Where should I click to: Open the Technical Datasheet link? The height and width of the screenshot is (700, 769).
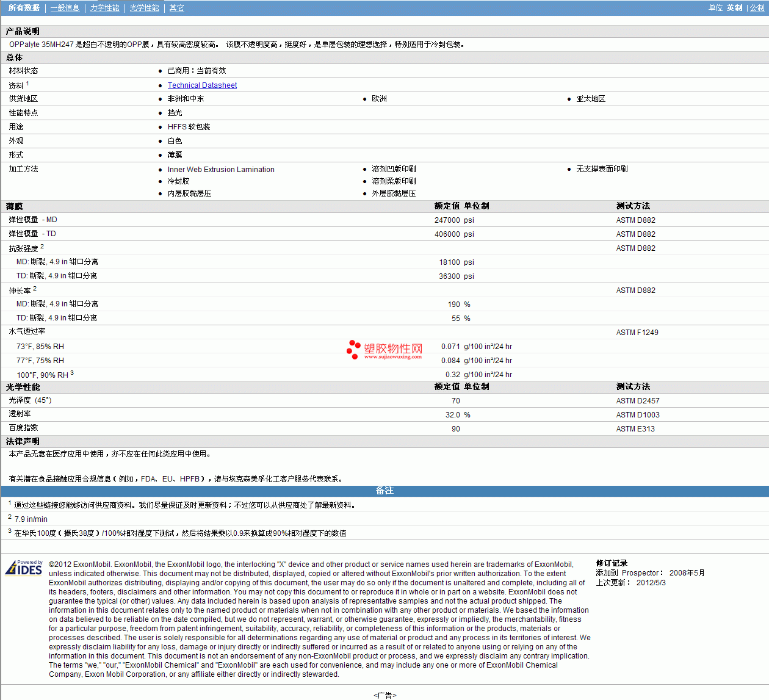pyautogui.click(x=202, y=85)
